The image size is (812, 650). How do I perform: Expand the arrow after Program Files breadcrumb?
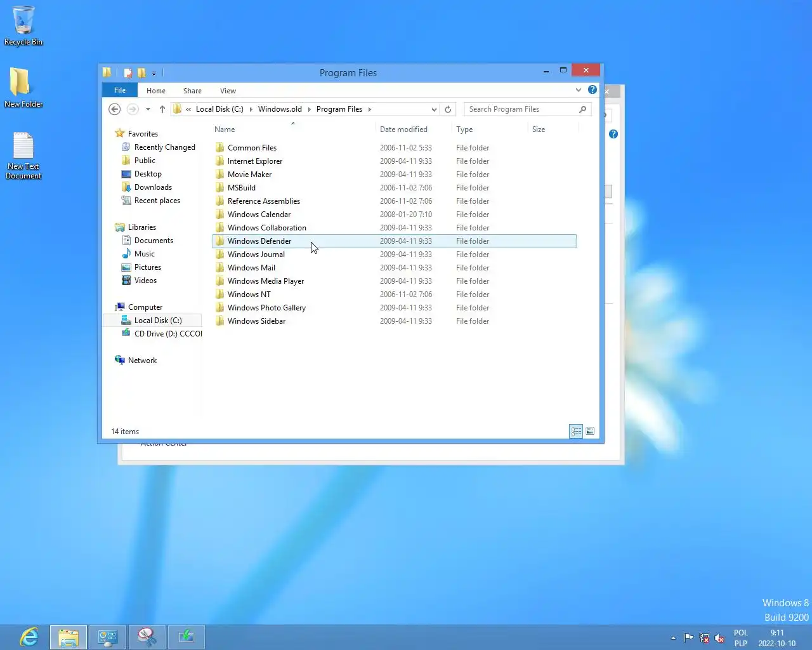pos(370,109)
